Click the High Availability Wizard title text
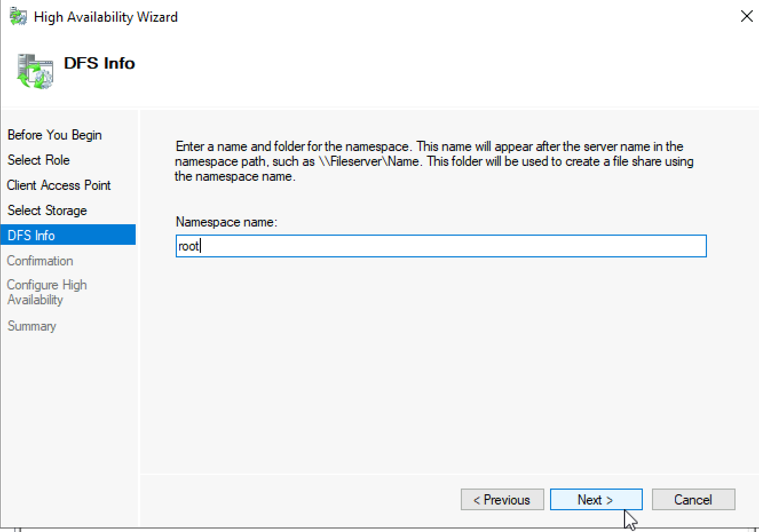The height and width of the screenshot is (532, 759). click(106, 17)
